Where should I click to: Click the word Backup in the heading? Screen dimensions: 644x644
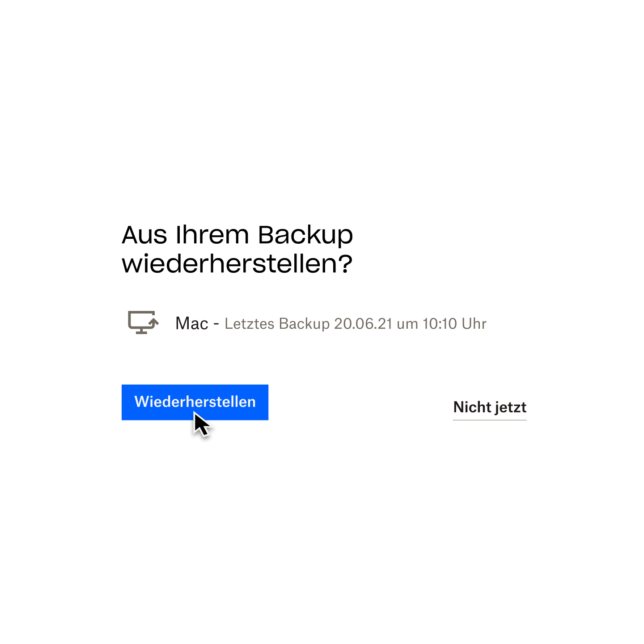coord(305,235)
